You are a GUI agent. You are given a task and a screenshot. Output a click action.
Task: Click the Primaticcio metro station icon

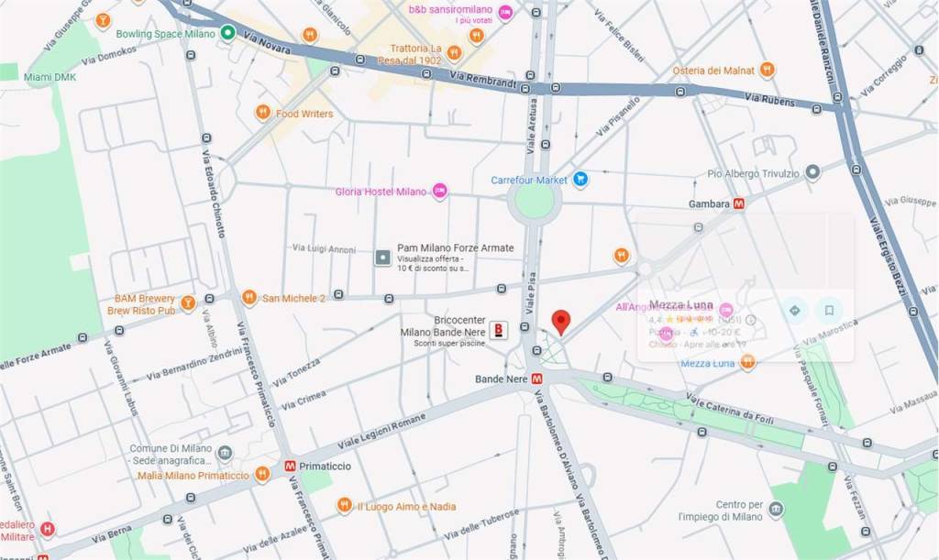(x=290, y=466)
